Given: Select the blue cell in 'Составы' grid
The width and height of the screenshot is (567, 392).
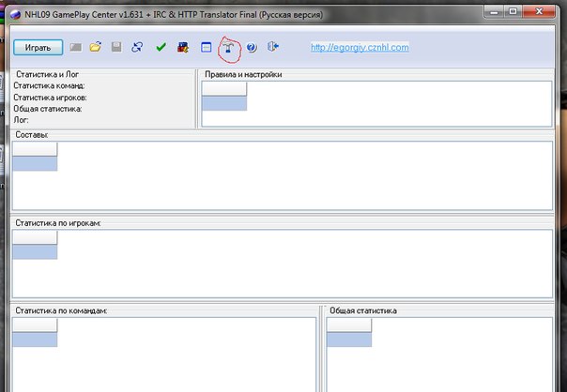Looking at the screenshot, I should coord(35,164).
